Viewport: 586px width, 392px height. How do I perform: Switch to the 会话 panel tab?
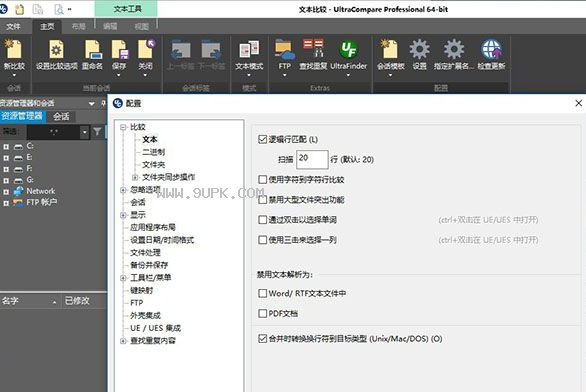point(61,117)
